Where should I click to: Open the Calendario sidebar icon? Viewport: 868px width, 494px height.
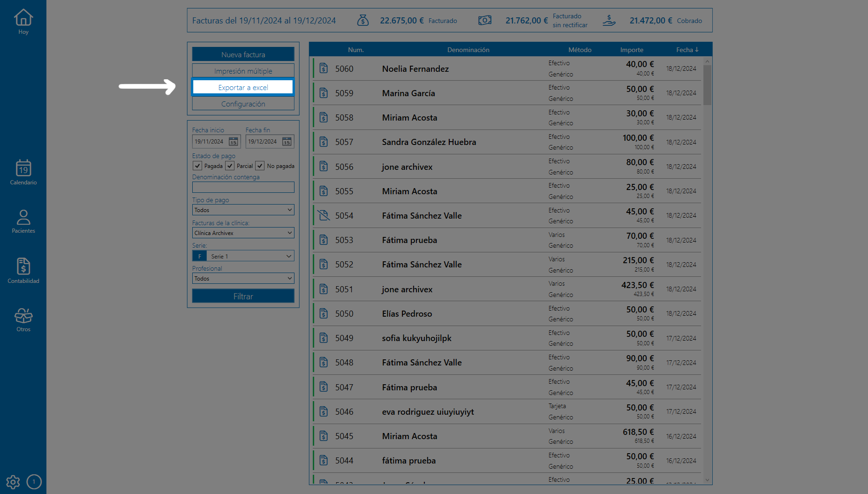(x=23, y=172)
